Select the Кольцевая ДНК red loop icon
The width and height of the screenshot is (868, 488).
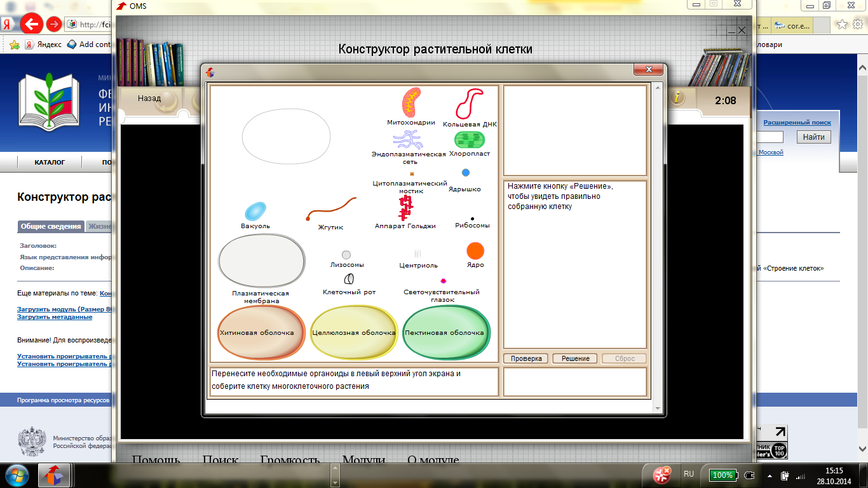[x=470, y=104]
